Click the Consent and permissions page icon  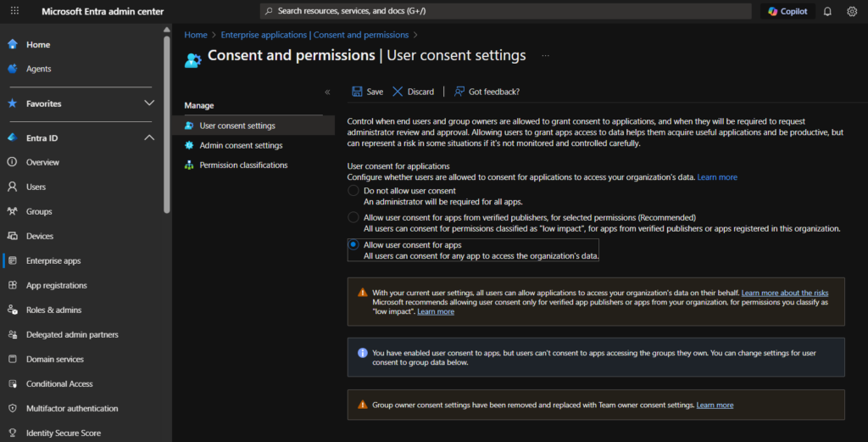(x=192, y=60)
